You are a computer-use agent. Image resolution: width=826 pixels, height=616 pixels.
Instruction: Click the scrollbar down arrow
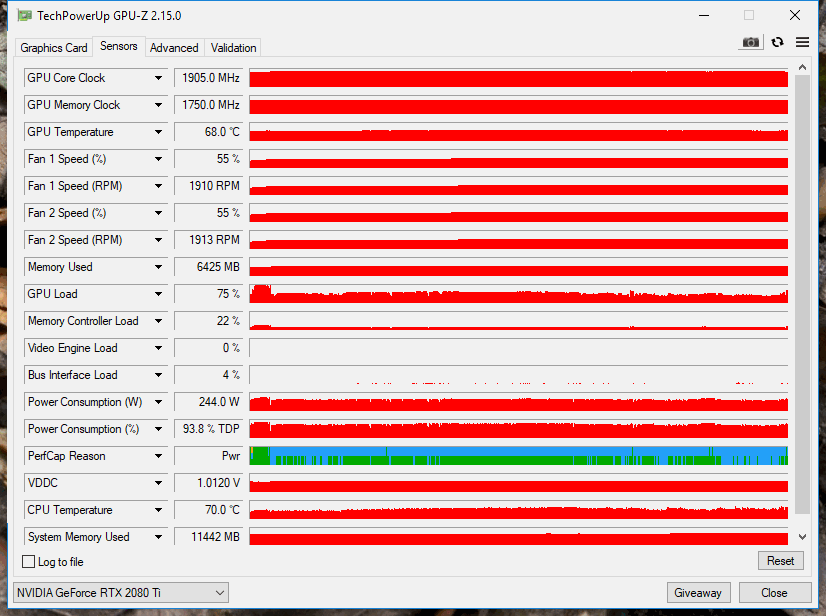click(x=802, y=537)
